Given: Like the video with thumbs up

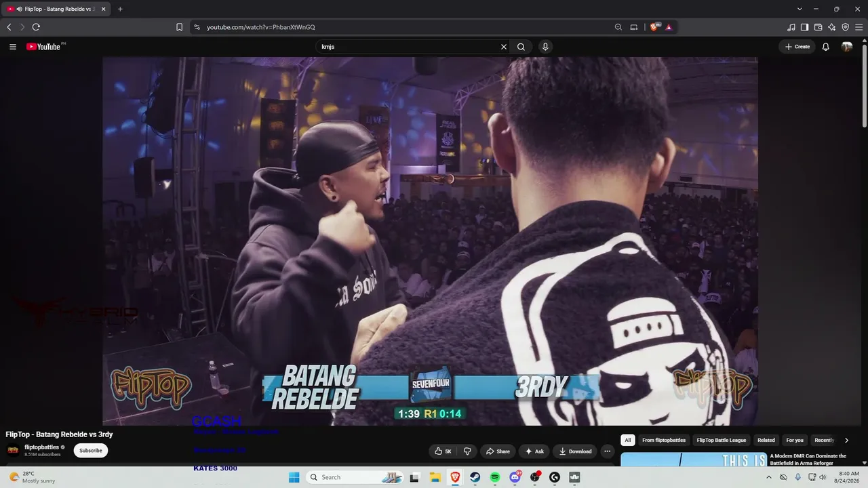Looking at the screenshot, I should [443, 451].
